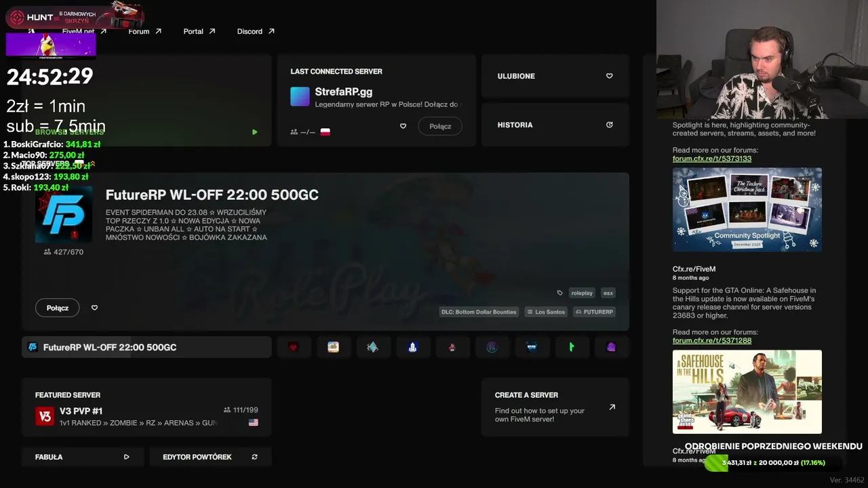The height and width of the screenshot is (488, 868).
Task: Click the US flag on V3 PVP #1
Action: pyautogui.click(x=254, y=422)
